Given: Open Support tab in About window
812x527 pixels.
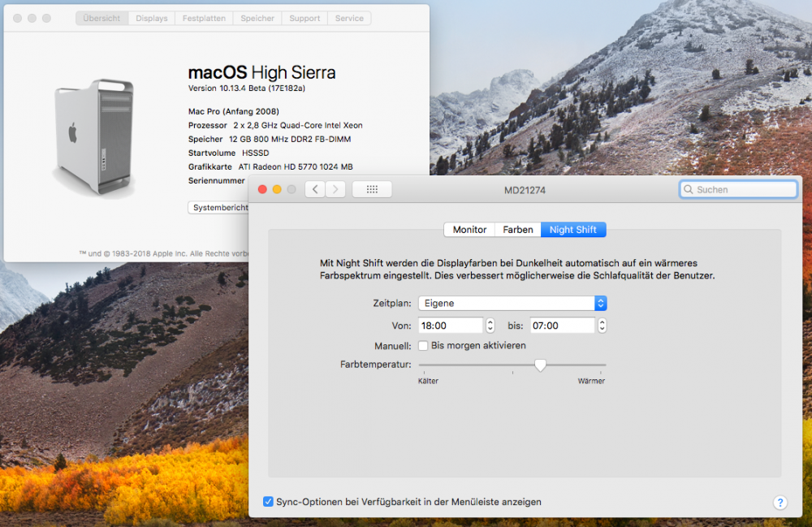Looking at the screenshot, I should coord(304,18).
